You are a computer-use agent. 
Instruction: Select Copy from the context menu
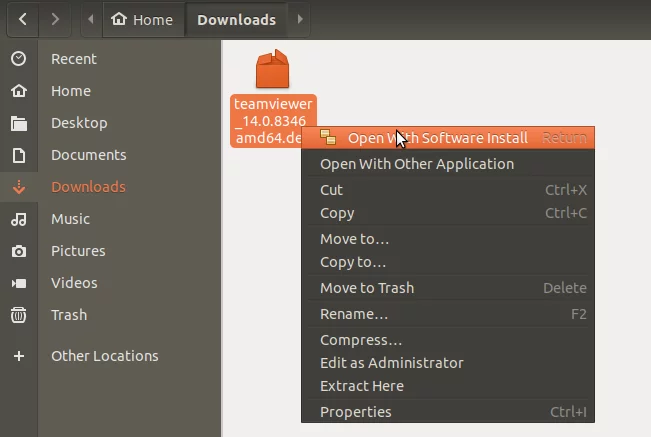(448, 213)
